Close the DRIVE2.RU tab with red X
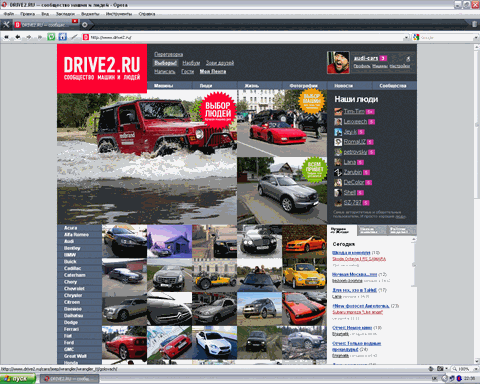 (75, 21)
